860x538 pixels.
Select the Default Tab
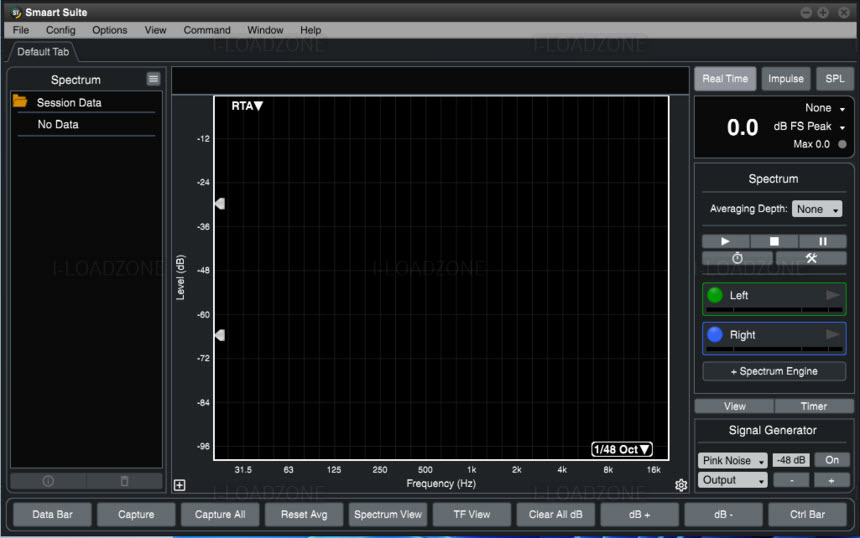[x=43, y=52]
